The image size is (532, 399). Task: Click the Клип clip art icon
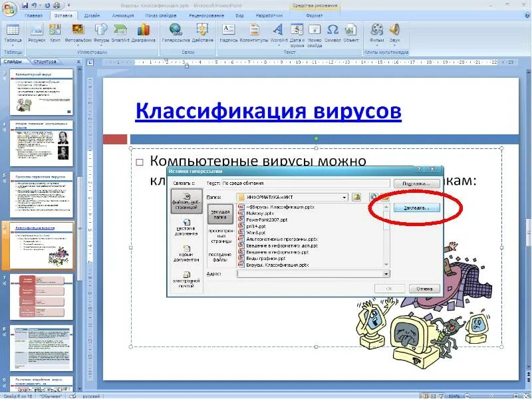[x=55, y=33]
